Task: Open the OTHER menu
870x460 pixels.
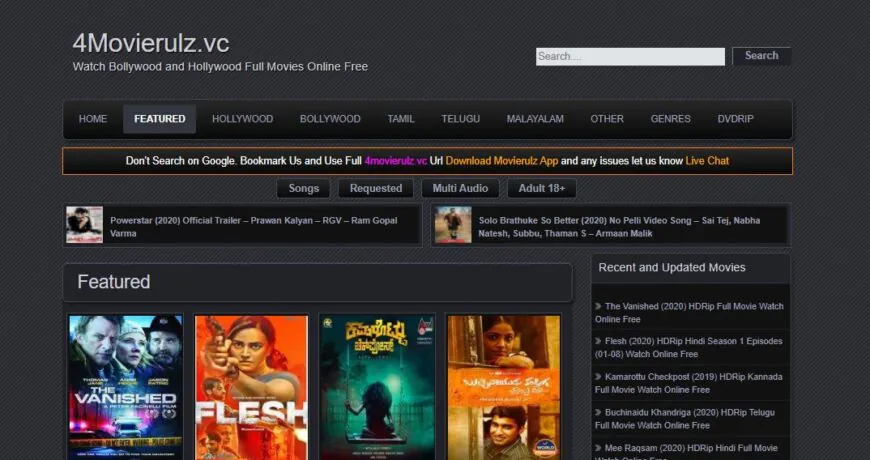Action: click(x=607, y=119)
